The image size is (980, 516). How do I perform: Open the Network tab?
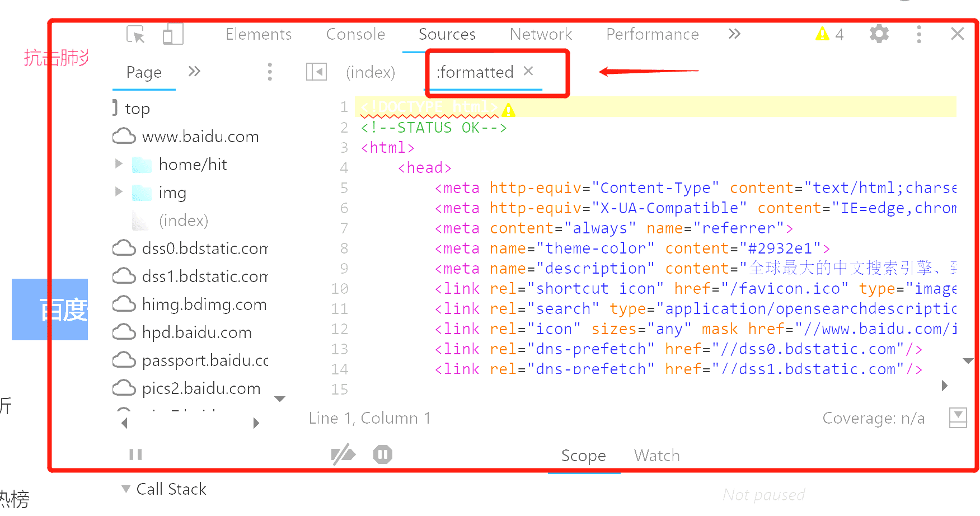[x=541, y=35]
